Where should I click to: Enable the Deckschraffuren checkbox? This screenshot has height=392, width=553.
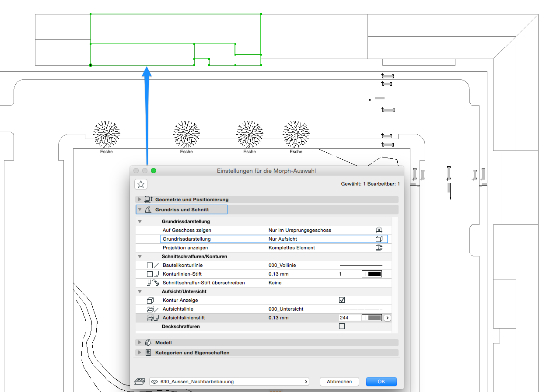click(342, 326)
